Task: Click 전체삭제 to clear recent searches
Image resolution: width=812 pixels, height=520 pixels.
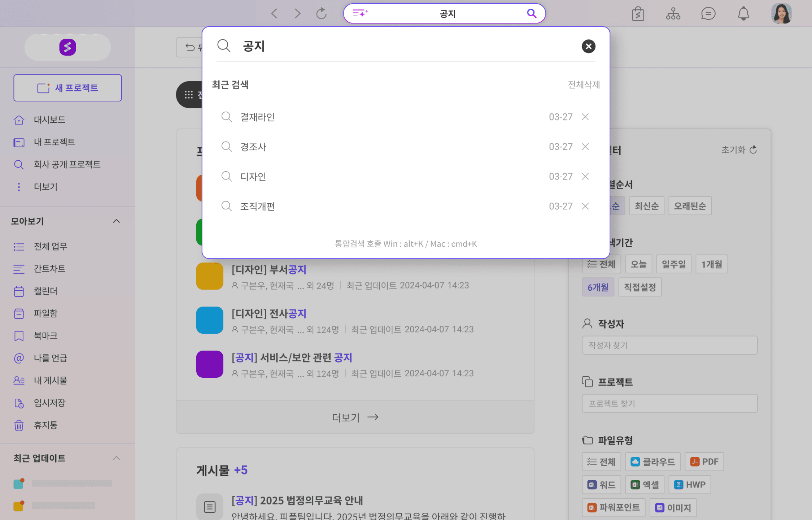Action: 584,84
